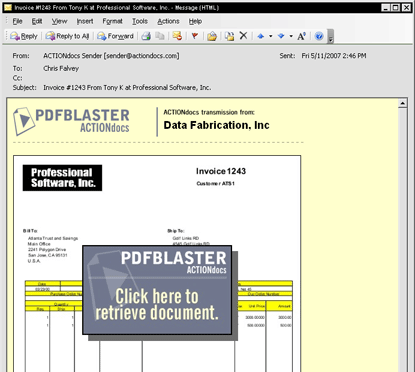This screenshot has height=372, width=415.
Task: Click the Reply button
Action: (x=24, y=36)
